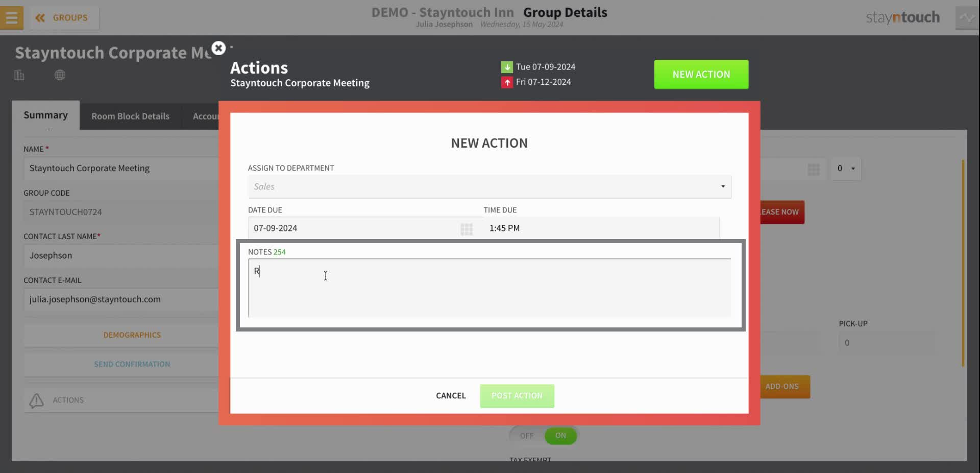
Task: Click into the Notes text area
Action: point(489,288)
